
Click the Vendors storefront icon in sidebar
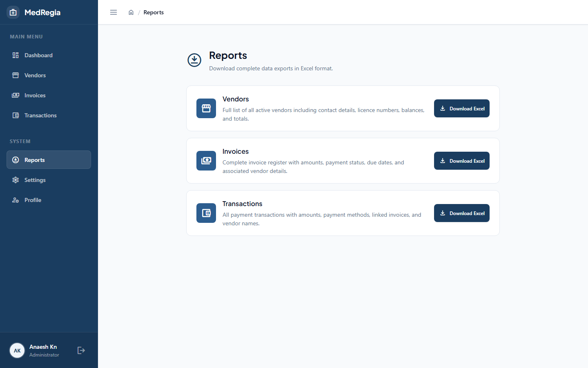coord(16,75)
